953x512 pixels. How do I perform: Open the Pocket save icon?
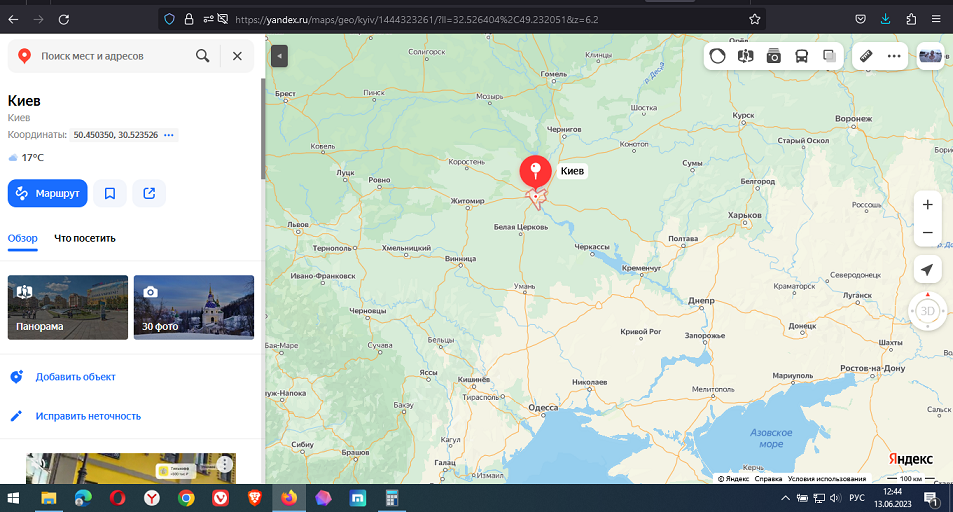click(861, 19)
